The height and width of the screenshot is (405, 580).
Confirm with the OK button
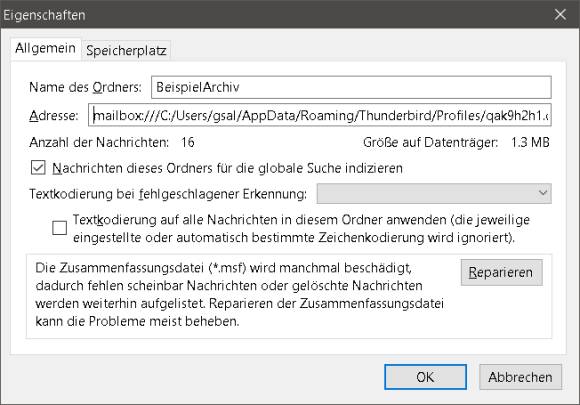pyautogui.click(x=425, y=377)
